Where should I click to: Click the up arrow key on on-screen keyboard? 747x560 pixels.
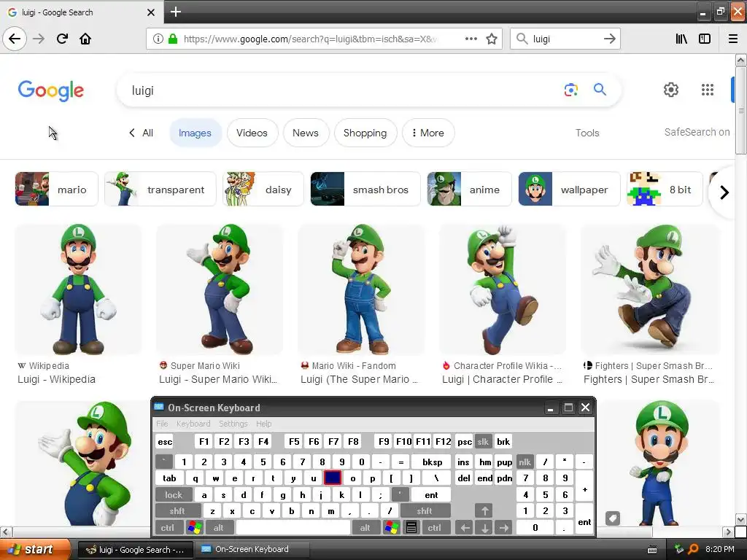pyautogui.click(x=484, y=511)
